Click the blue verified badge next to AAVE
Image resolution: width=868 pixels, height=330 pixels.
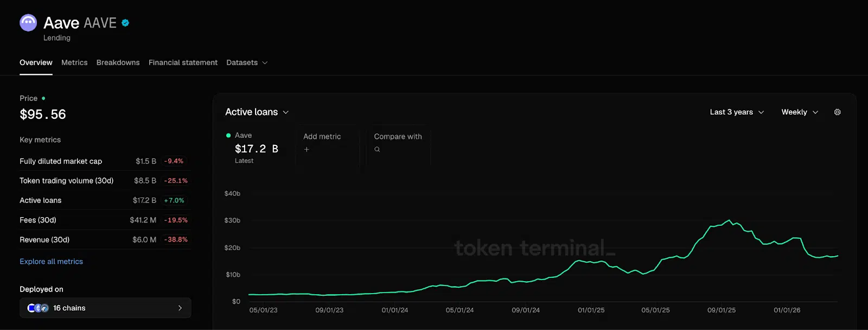125,23
